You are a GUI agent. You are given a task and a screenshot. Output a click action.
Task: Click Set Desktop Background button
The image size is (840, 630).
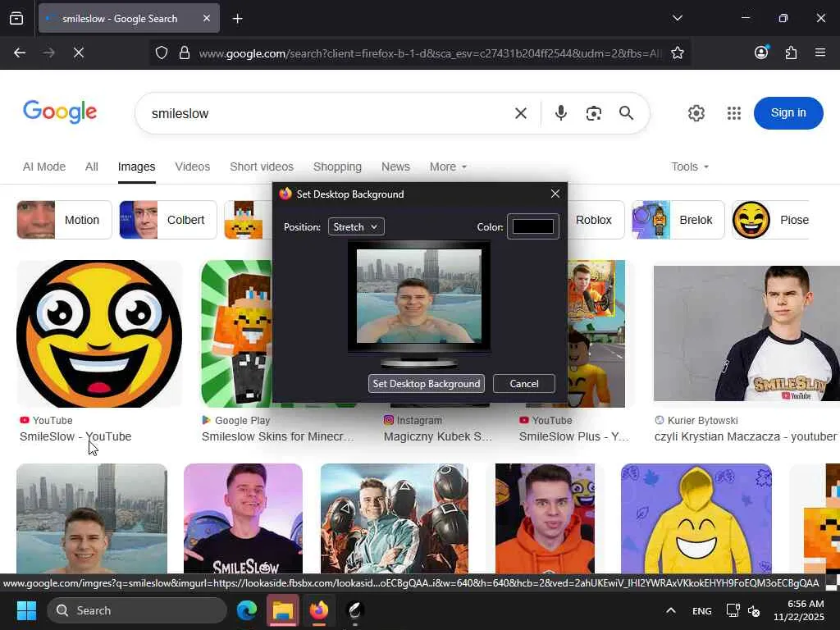pos(427,384)
